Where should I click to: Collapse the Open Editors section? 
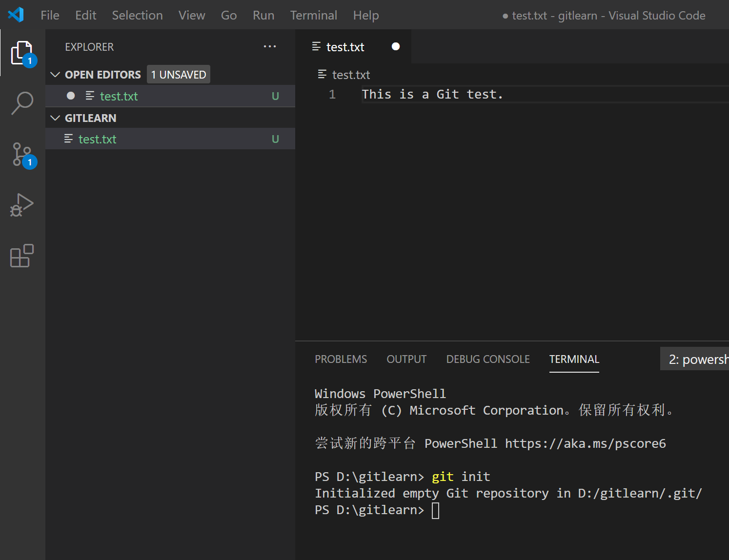(x=56, y=75)
